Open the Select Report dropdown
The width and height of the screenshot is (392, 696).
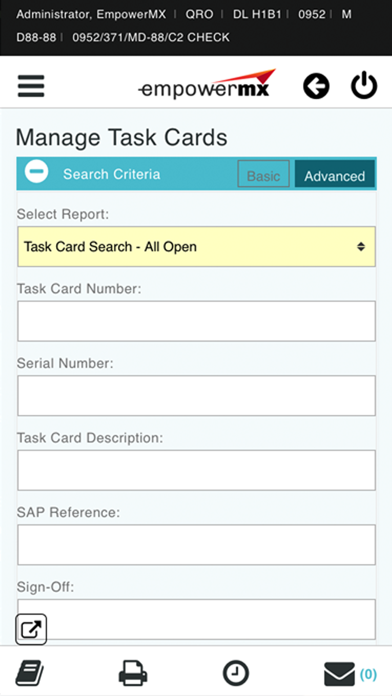[196, 246]
